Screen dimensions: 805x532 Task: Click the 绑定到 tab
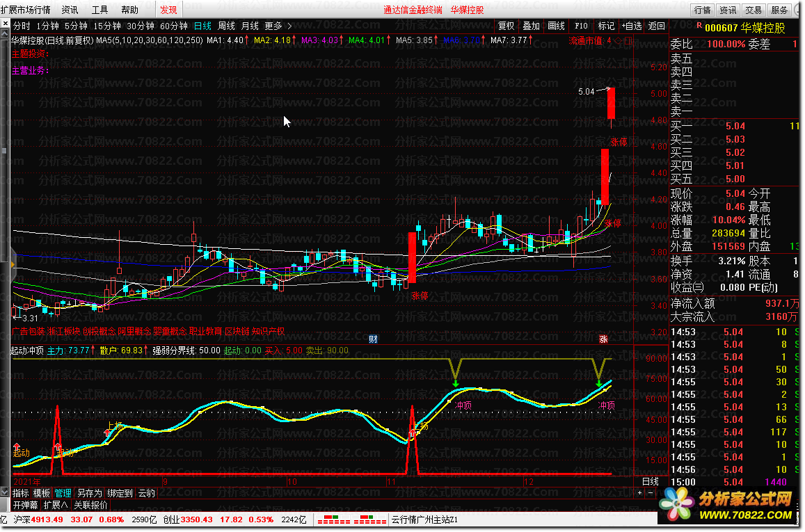point(120,493)
